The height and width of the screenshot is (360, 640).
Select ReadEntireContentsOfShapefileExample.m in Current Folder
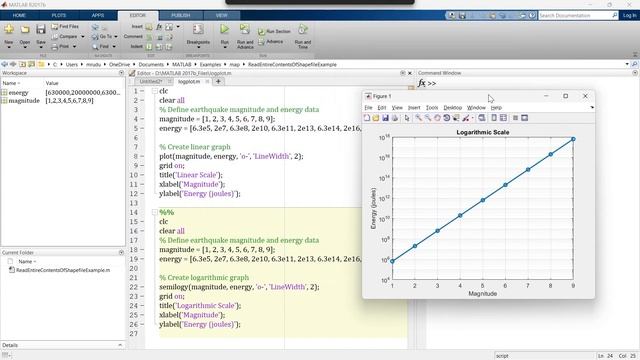tap(63, 270)
